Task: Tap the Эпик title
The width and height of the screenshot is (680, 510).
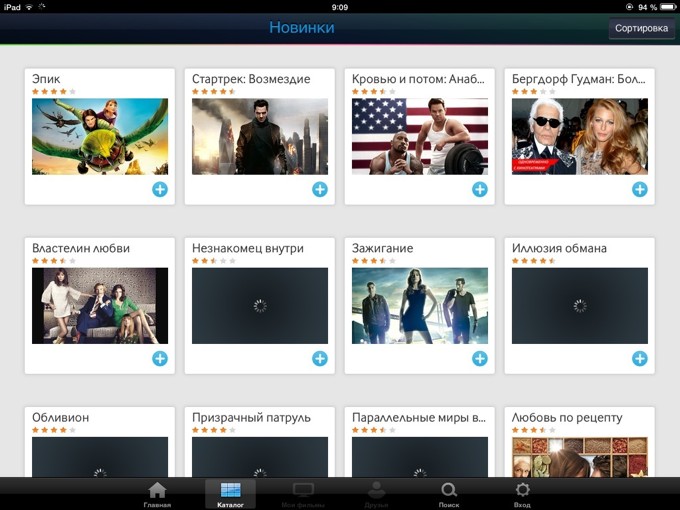Action: coord(46,79)
